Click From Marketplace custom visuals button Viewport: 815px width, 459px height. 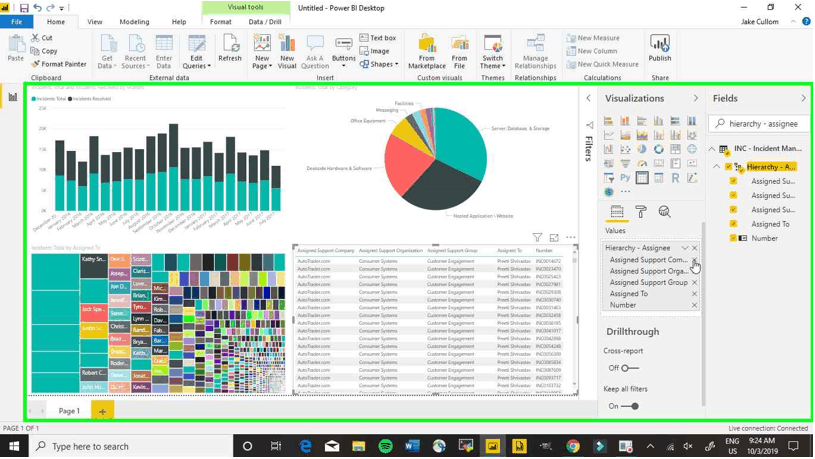click(x=427, y=51)
